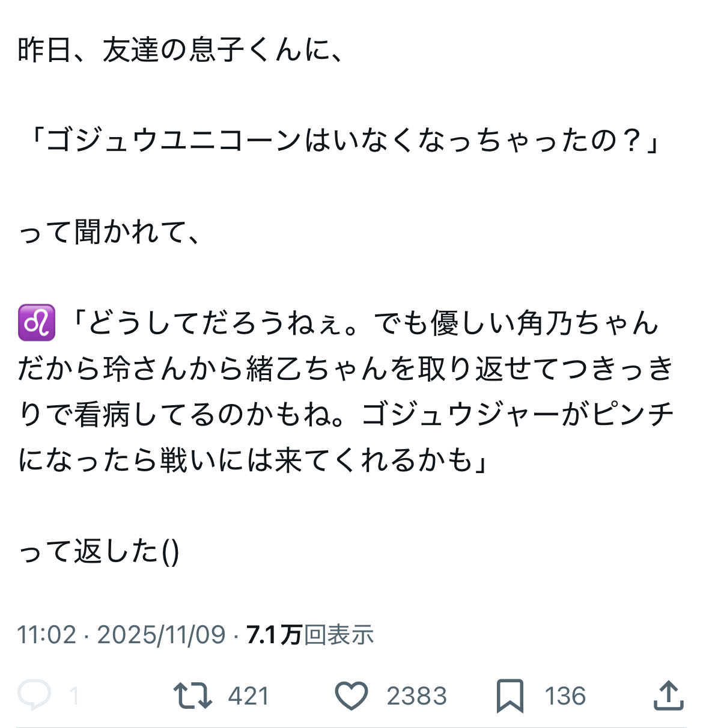The width and height of the screenshot is (703, 728).
Task: Open the 2383 likes count
Action: point(416,696)
